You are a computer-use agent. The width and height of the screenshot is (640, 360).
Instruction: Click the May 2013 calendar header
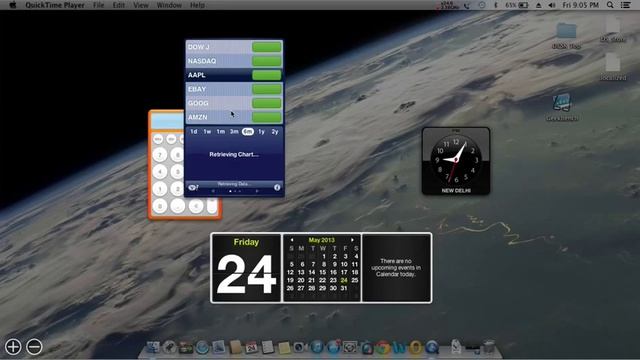[x=322, y=240]
